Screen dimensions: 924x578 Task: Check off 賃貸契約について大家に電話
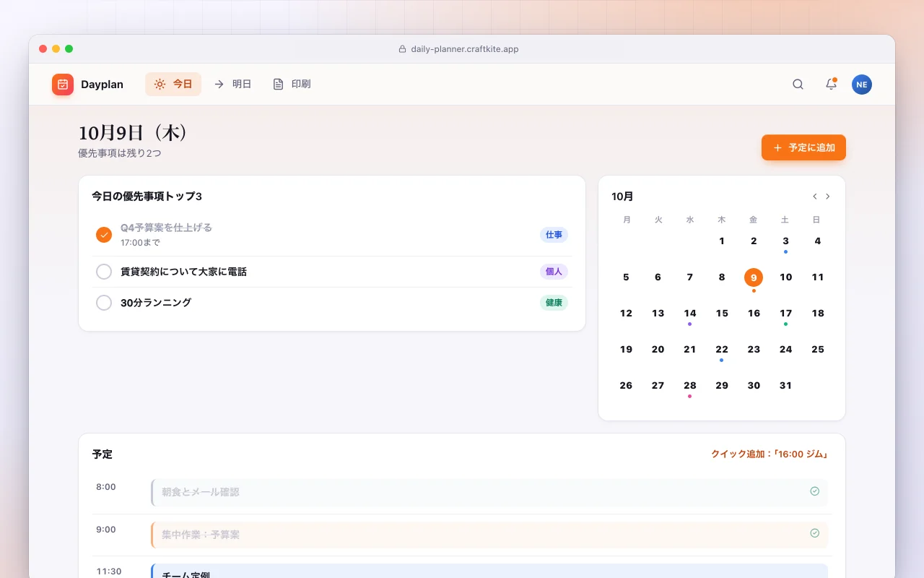(104, 272)
